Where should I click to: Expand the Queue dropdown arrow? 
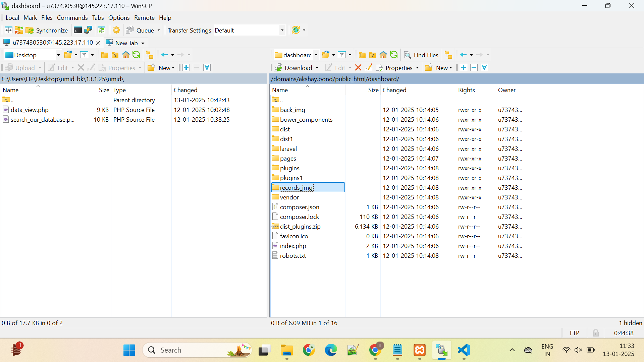159,30
